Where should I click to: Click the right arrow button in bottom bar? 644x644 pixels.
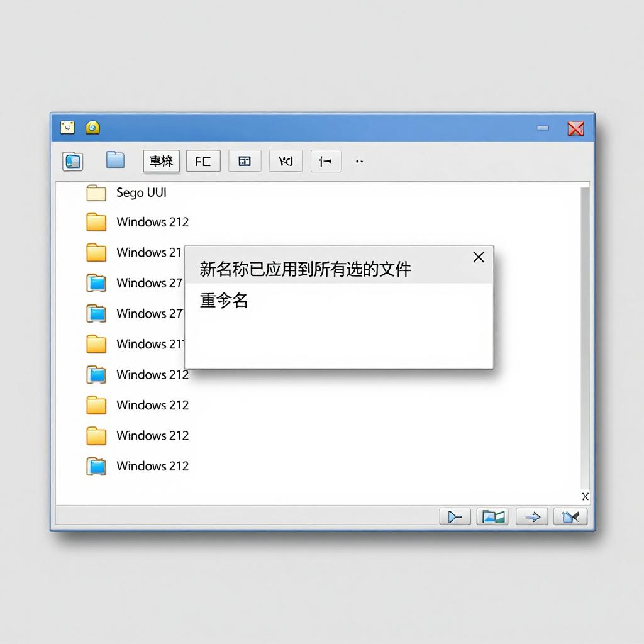tap(532, 517)
